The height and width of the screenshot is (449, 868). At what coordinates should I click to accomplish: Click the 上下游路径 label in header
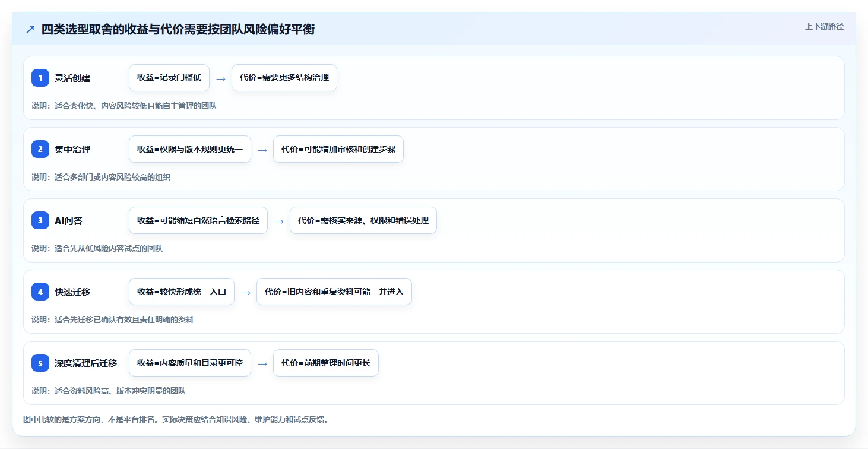(x=824, y=26)
